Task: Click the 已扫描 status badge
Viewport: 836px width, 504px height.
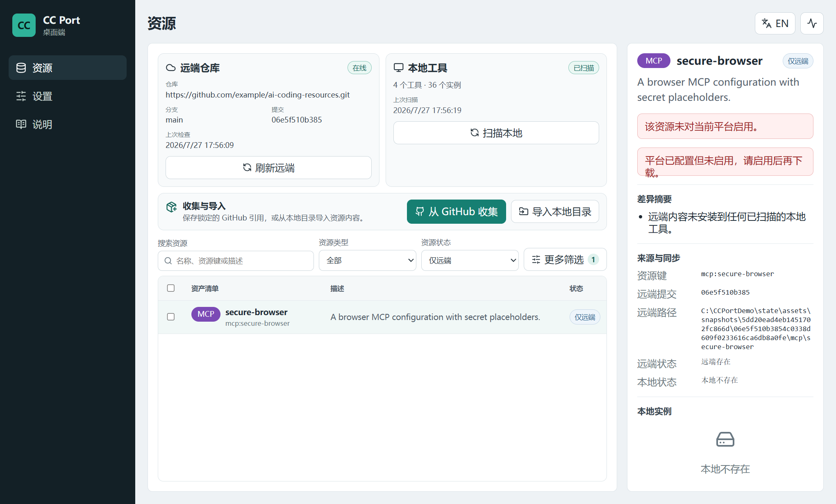Action: tap(584, 68)
